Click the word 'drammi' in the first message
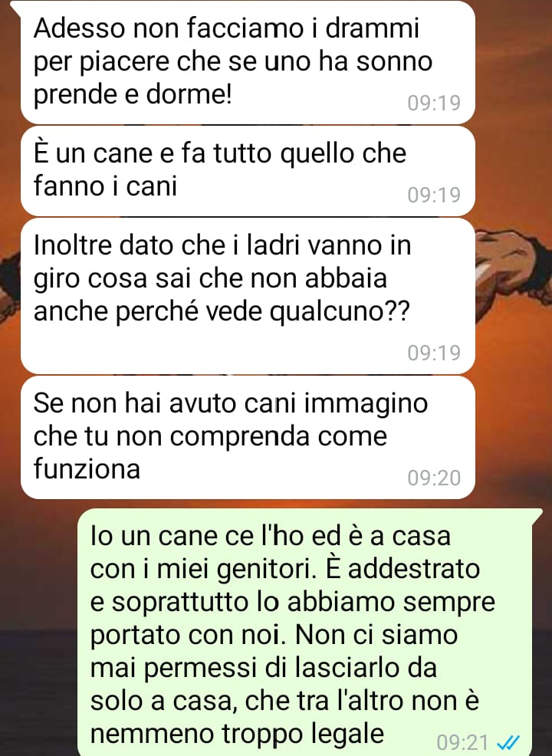 (x=372, y=28)
